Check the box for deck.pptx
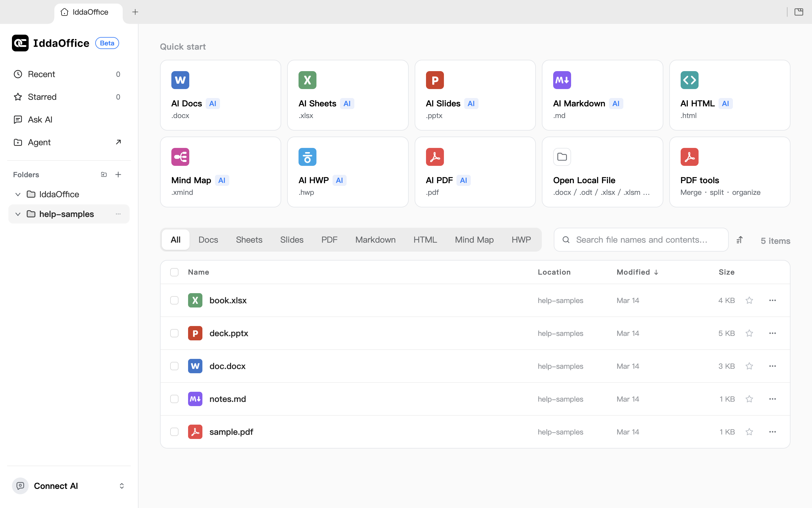Image resolution: width=812 pixels, height=508 pixels. pos(174,333)
